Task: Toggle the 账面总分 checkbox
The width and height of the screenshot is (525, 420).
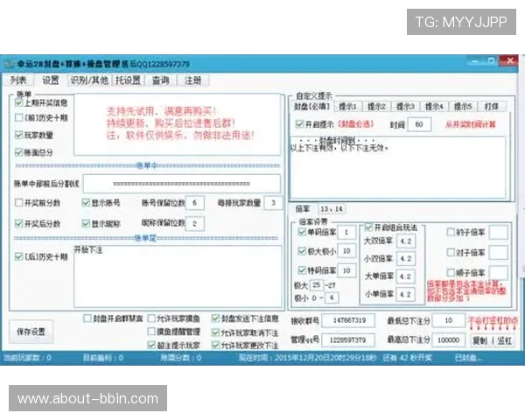Action: tap(18, 152)
